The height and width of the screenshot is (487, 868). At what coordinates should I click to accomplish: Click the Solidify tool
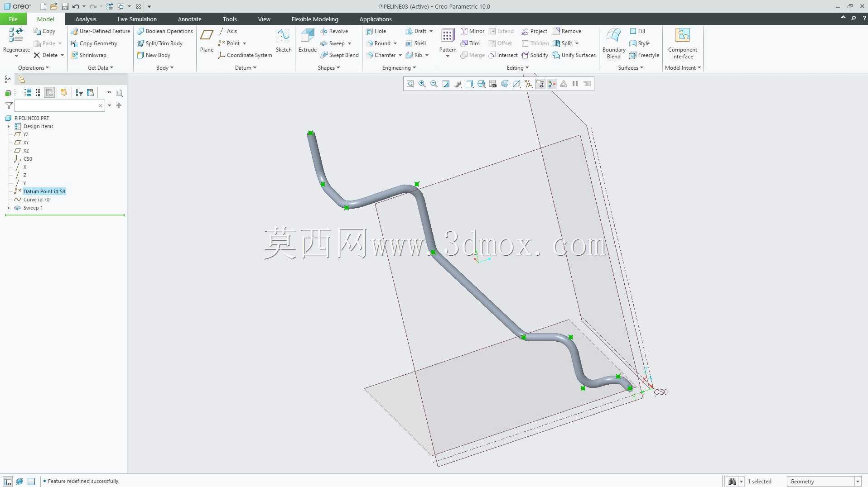(535, 55)
